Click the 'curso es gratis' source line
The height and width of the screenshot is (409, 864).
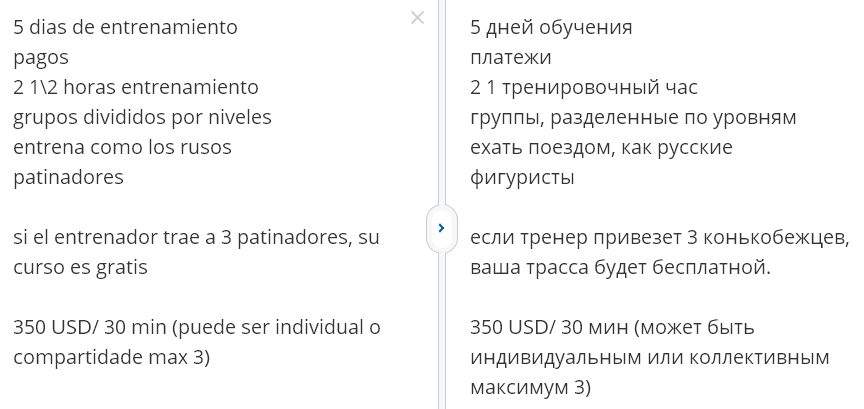[80, 267]
